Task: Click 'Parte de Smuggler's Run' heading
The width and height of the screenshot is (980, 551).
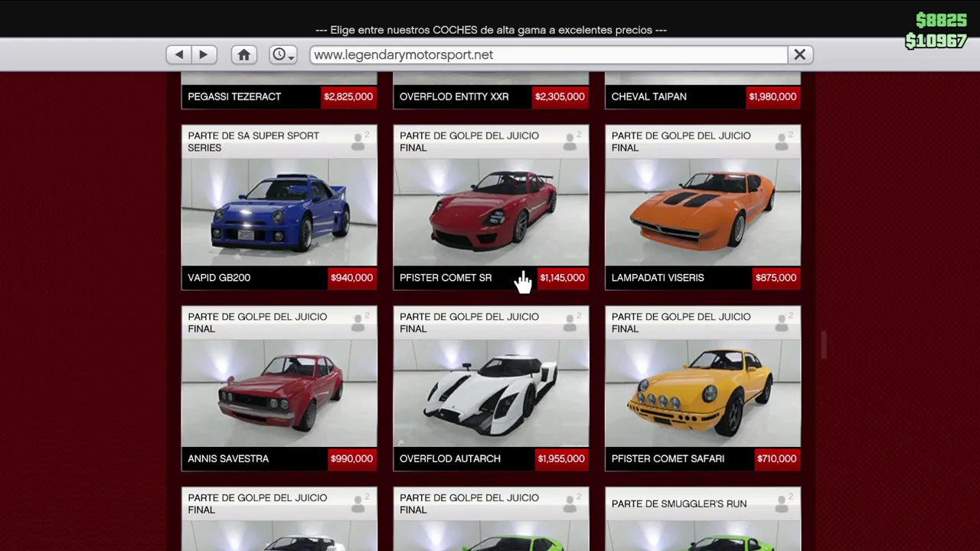Action: coord(679,504)
